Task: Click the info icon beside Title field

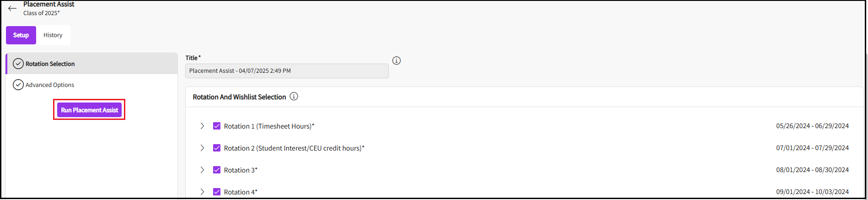Action: (x=396, y=60)
